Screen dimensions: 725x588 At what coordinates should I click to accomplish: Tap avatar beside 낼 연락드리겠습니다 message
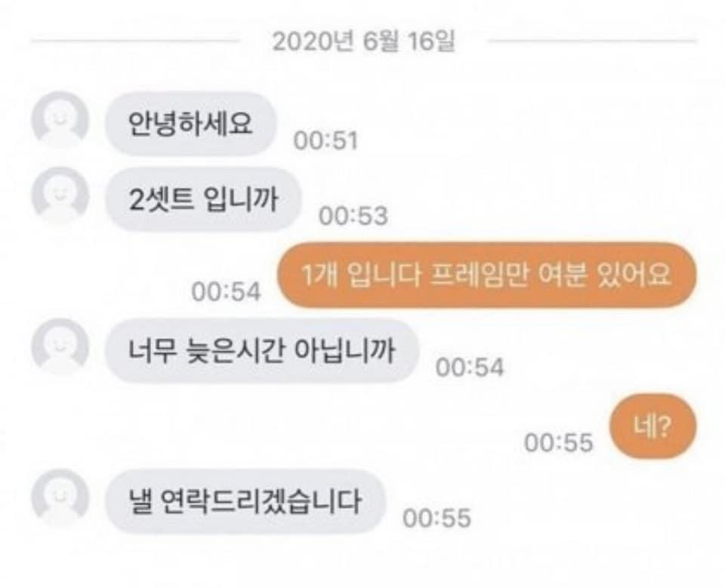(60, 497)
